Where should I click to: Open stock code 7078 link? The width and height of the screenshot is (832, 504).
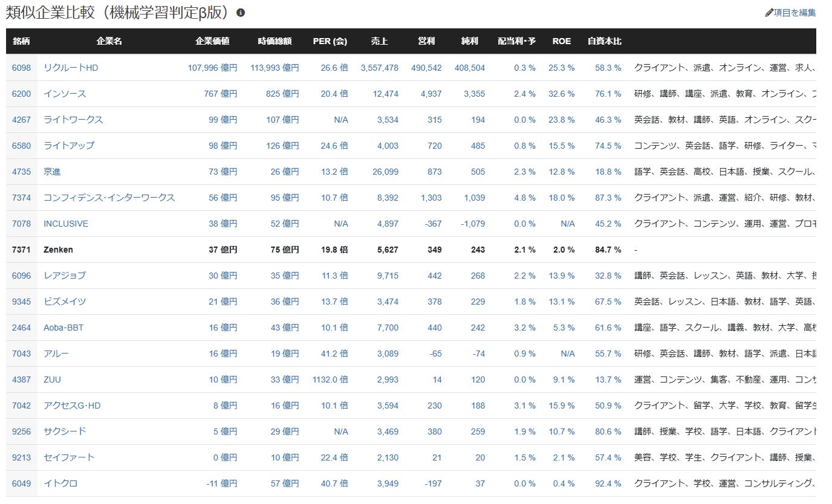point(21,224)
